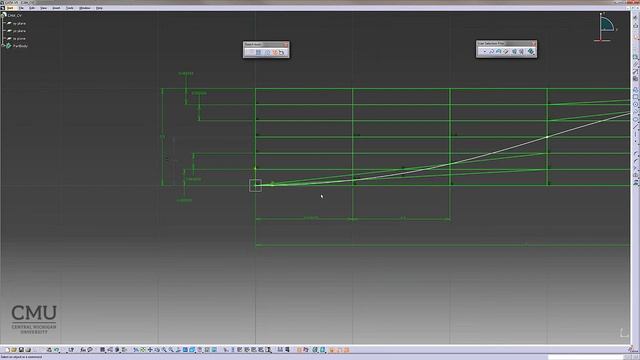Select the Point sketch tool
640x360 pixels.
point(635,142)
